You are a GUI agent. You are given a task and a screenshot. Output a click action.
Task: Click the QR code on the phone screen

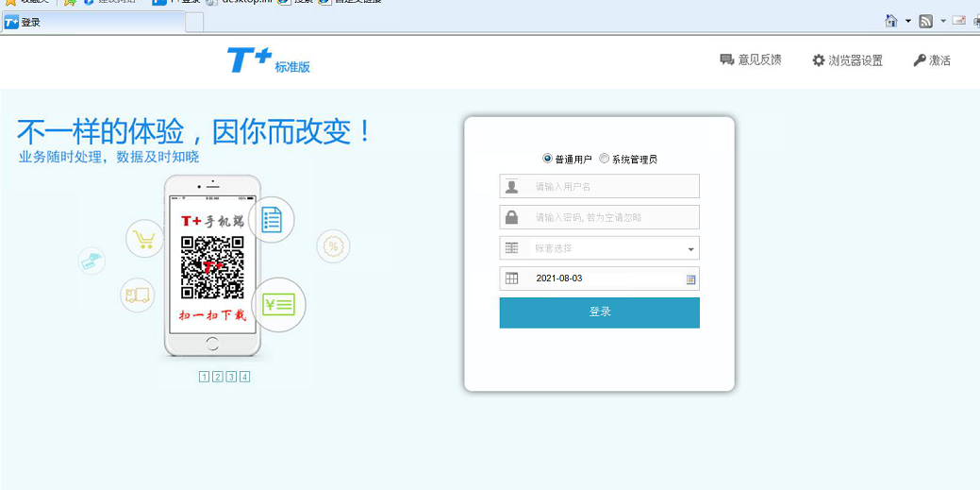point(212,267)
